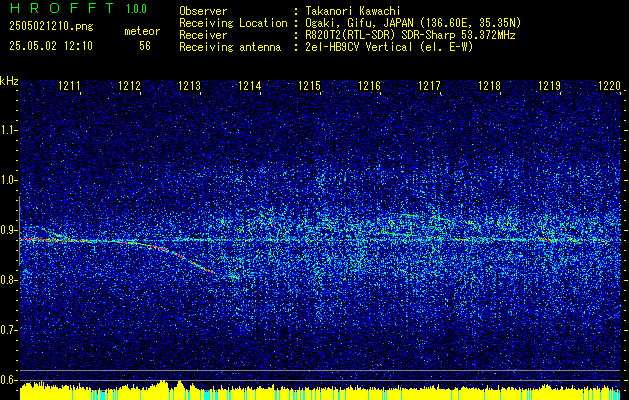Click the kHz axis unit label
The image size is (629, 400).
tap(9, 81)
